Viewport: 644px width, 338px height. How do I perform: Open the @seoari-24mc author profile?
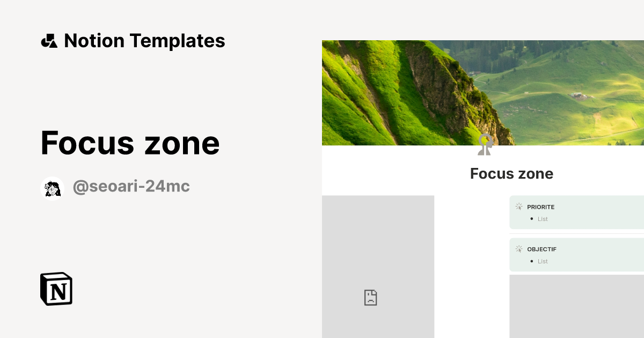[131, 186]
